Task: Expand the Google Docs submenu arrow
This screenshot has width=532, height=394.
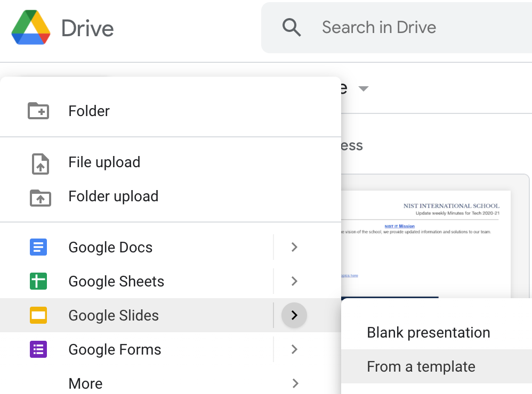Action: click(294, 247)
